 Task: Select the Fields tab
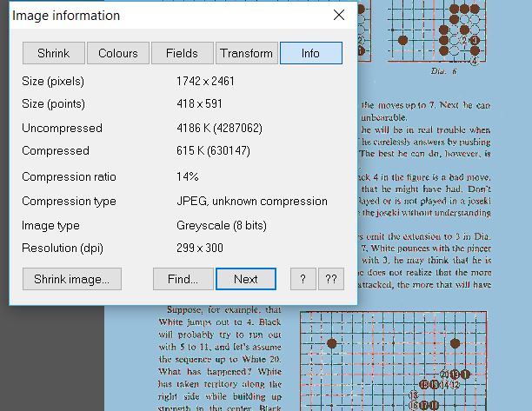tap(182, 53)
